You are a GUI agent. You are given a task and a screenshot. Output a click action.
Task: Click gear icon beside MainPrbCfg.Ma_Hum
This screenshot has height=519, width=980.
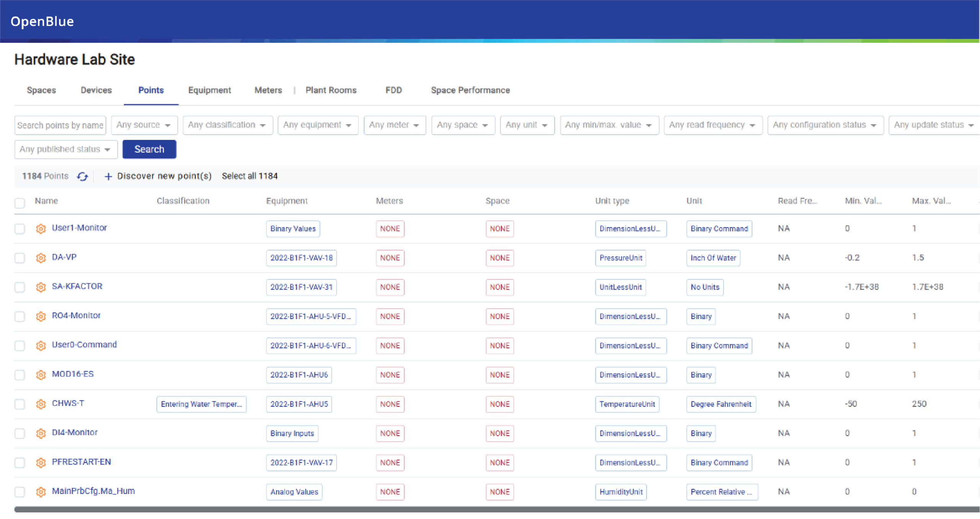[x=41, y=492]
